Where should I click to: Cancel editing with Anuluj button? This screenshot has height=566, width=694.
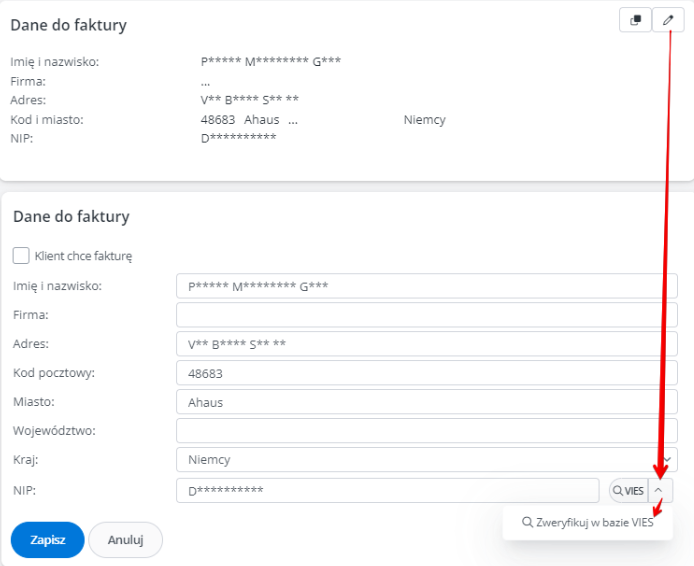point(126,540)
